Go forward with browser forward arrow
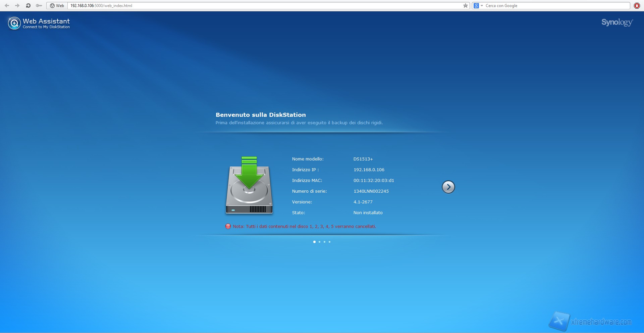Screen dimensions: 644x333 coord(17,6)
